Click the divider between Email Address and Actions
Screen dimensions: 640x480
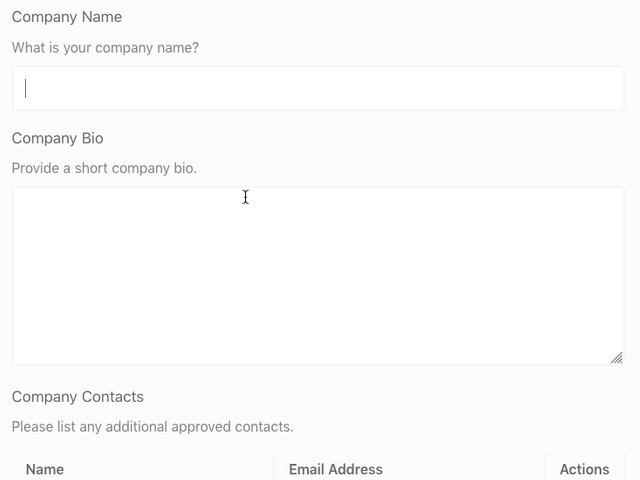coord(545,468)
